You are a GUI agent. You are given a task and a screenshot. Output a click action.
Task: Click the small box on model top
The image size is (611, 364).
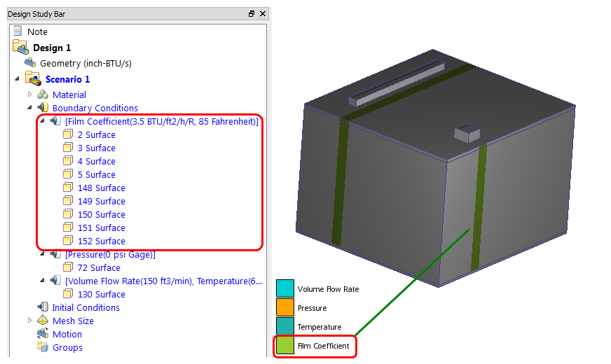(467, 133)
